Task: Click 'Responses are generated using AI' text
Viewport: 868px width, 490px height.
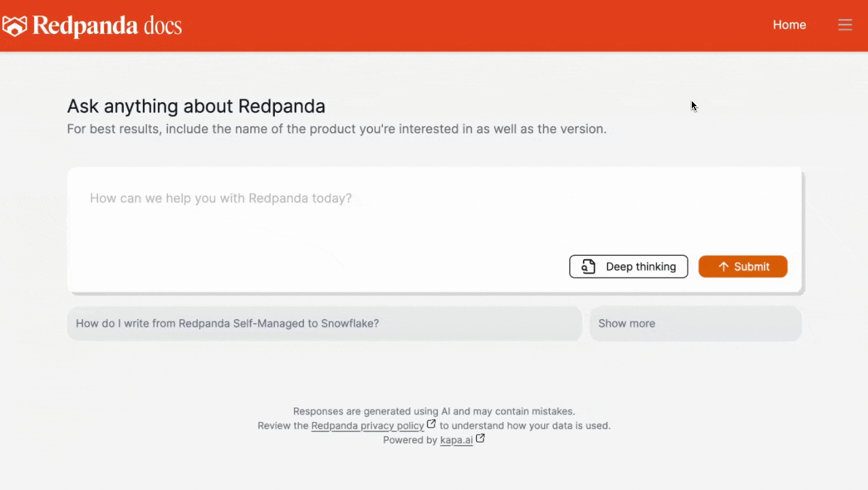Action: click(434, 411)
